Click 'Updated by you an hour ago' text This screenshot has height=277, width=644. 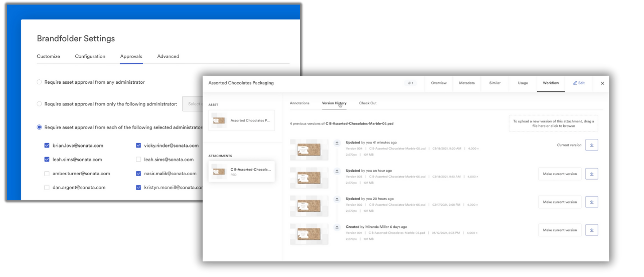[369, 171]
